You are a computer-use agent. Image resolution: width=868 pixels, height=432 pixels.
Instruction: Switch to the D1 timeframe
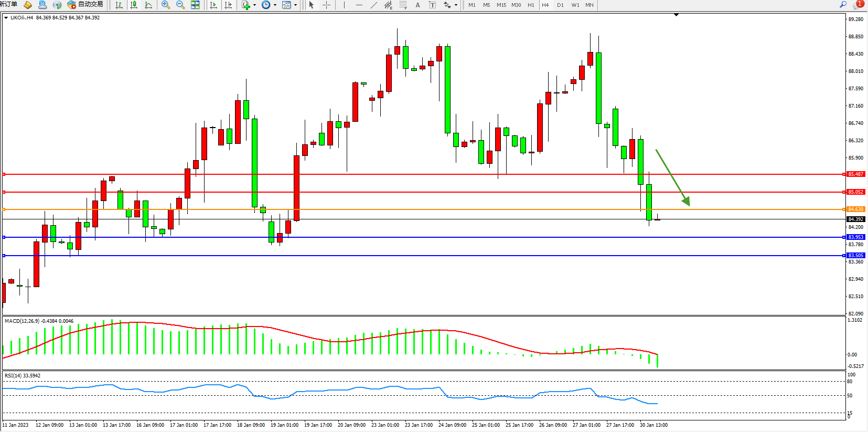click(560, 5)
